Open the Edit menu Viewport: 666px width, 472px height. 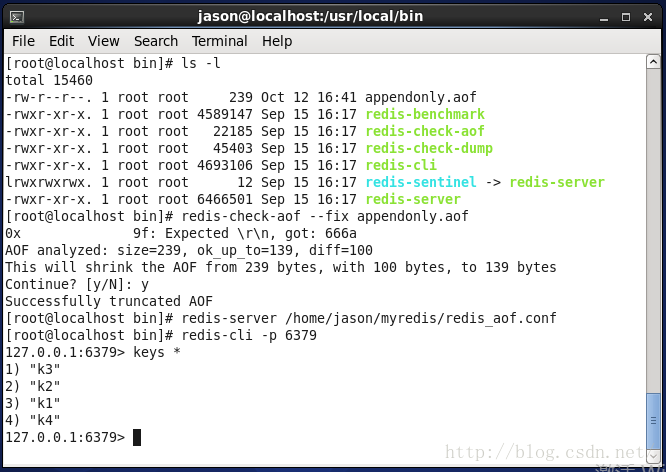point(62,41)
